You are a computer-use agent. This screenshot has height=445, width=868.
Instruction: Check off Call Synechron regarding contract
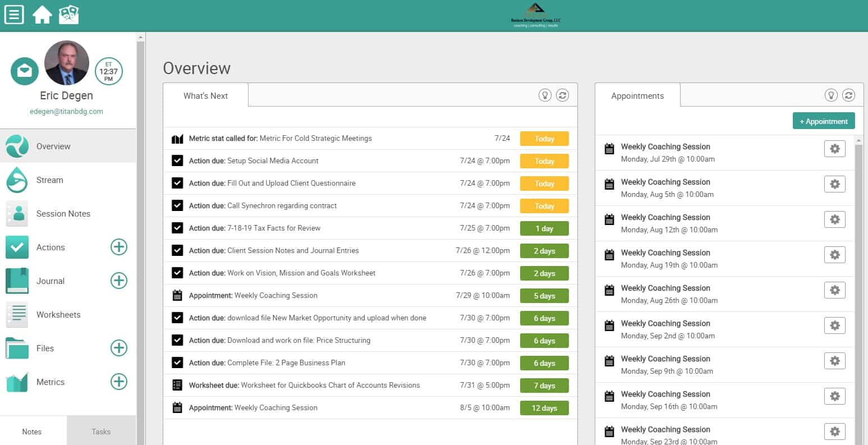177,205
